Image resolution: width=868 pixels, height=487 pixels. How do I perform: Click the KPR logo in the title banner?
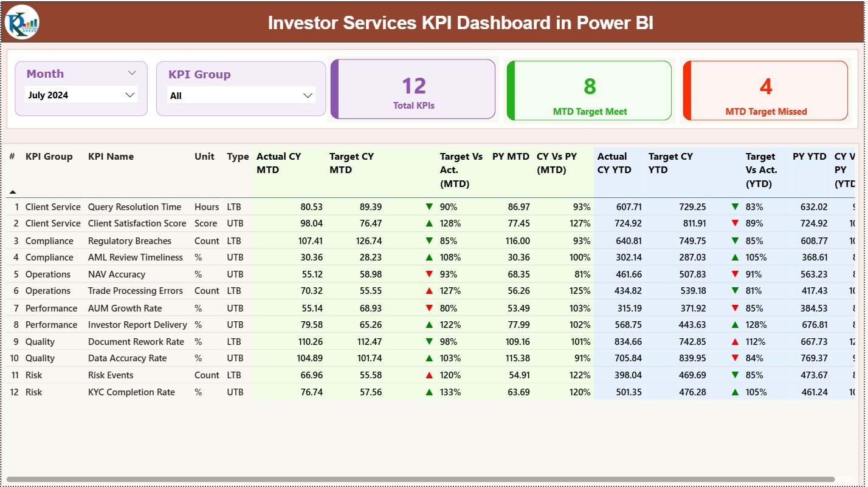pos(22,22)
